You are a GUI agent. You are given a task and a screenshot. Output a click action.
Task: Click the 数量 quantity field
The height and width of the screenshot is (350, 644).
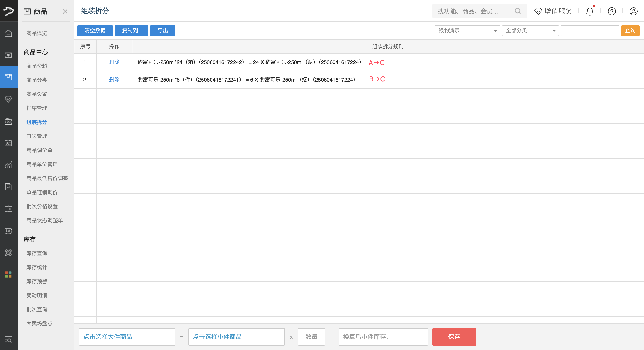tap(311, 337)
